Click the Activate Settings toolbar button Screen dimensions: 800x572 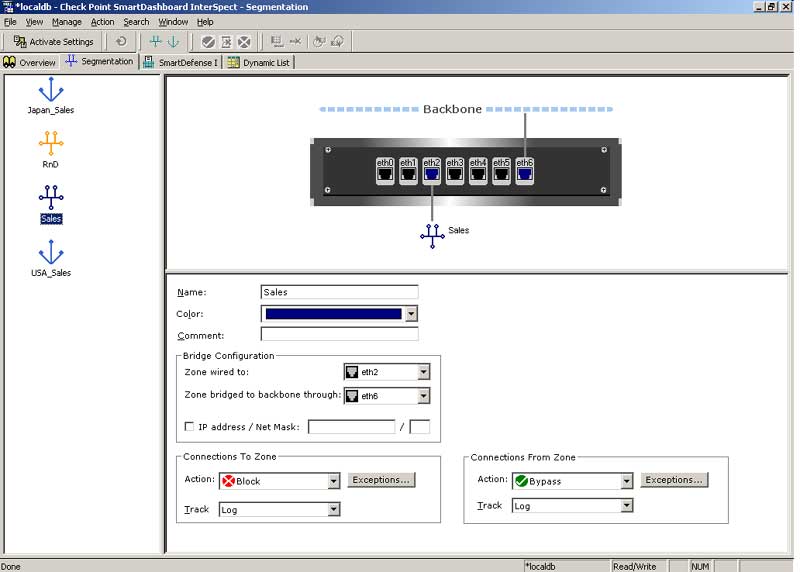click(x=53, y=41)
